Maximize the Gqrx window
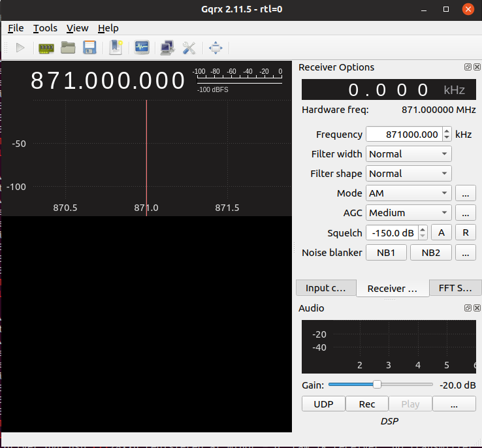This screenshot has height=448, width=482. point(445,10)
